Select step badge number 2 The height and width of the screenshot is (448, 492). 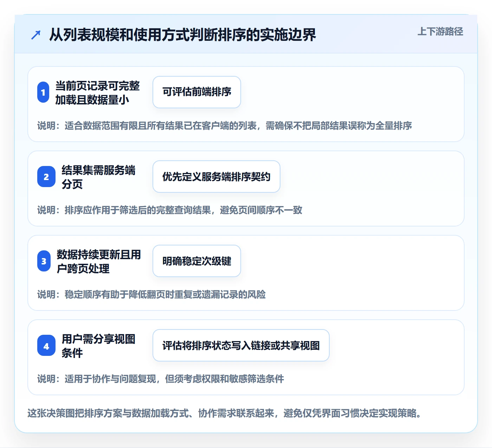[46, 177]
